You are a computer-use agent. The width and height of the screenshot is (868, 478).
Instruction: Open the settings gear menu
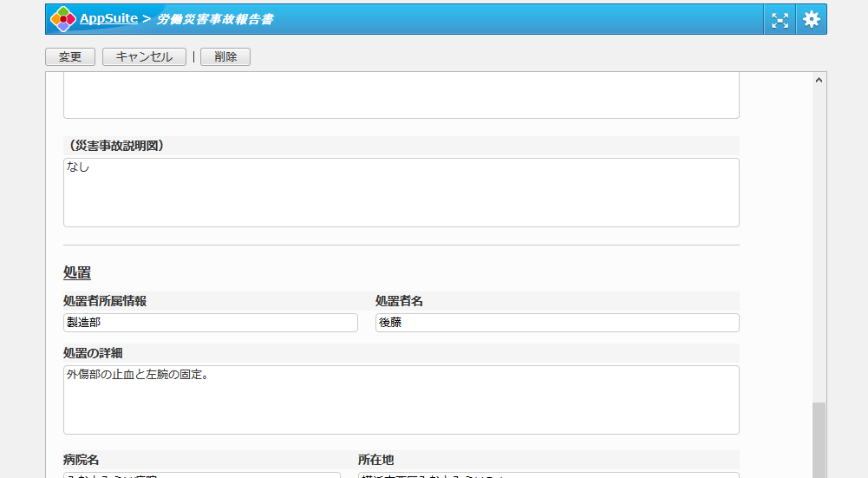coord(811,19)
